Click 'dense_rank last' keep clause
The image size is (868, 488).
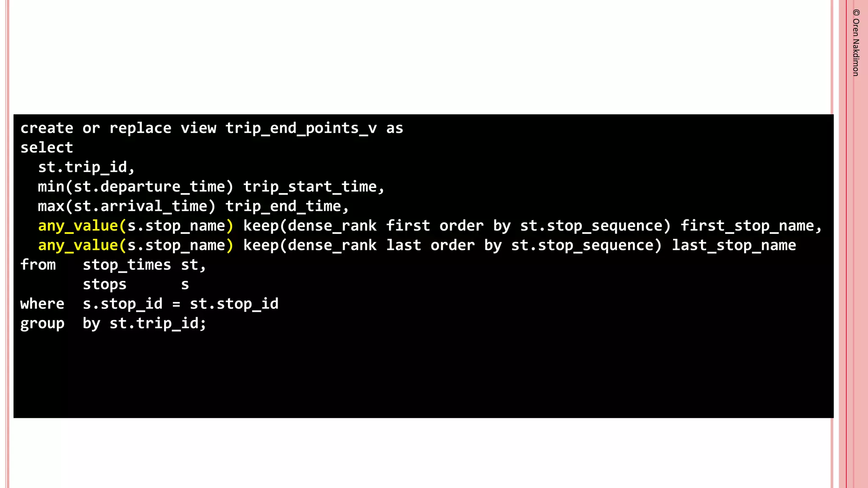354,245
